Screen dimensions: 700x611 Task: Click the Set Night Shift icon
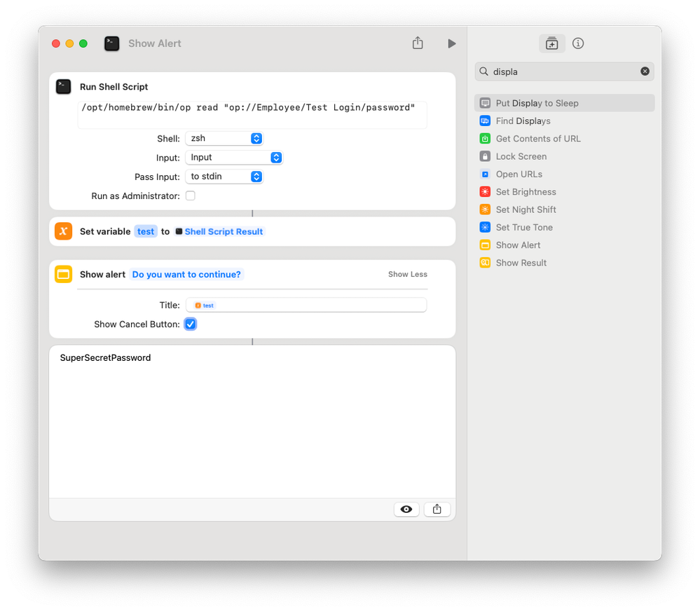click(485, 210)
